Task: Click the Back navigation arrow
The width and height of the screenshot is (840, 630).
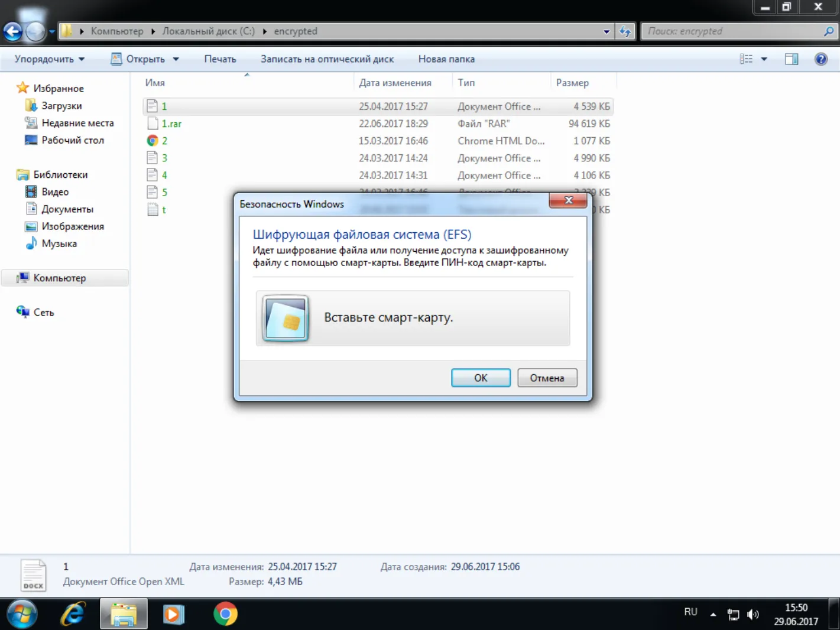Action: point(12,31)
